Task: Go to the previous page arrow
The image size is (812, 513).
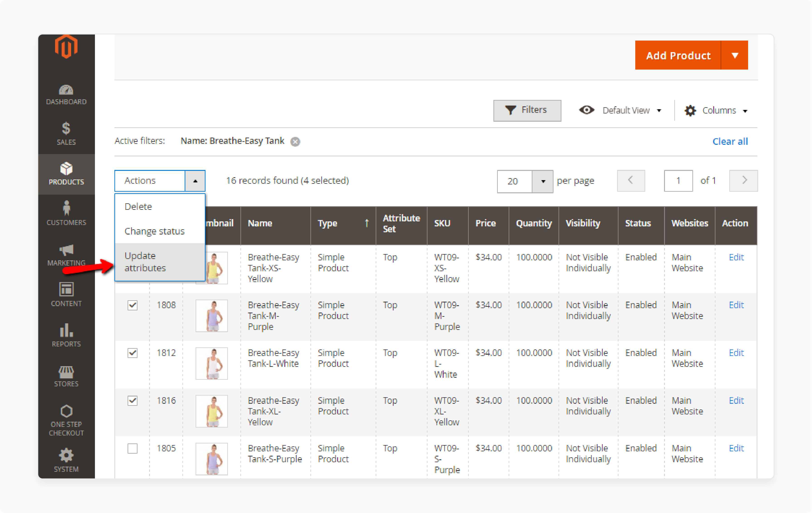Action: (631, 180)
